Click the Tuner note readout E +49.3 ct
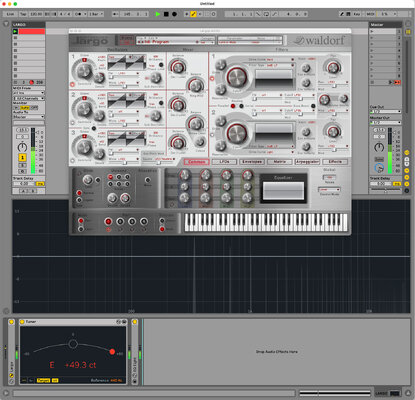Screen dimensions: 415x400 (x=73, y=365)
